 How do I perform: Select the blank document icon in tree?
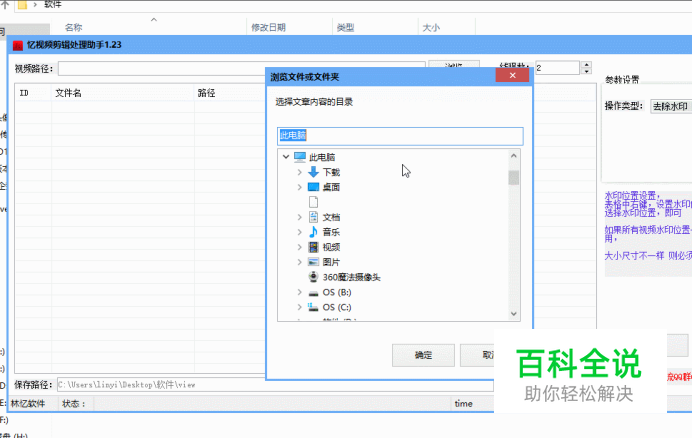[313, 202]
